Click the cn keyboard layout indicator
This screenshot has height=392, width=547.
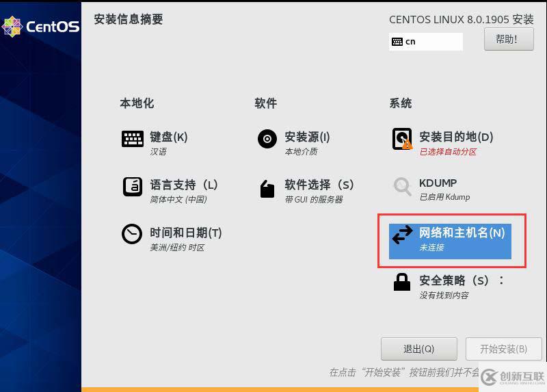tap(425, 42)
